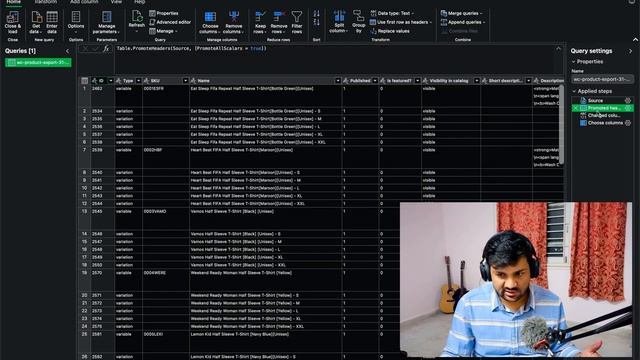Open the Merge queries dropdown
640x360 pixels.
click(x=461, y=13)
